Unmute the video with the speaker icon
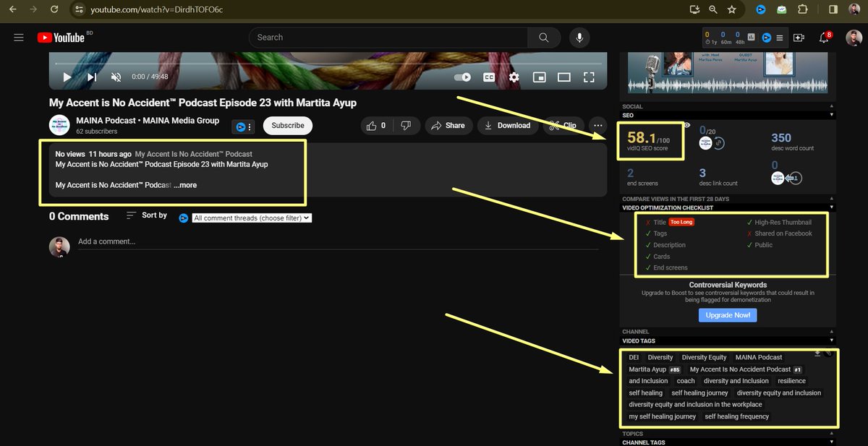This screenshot has height=446, width=868. pos(114,77)
